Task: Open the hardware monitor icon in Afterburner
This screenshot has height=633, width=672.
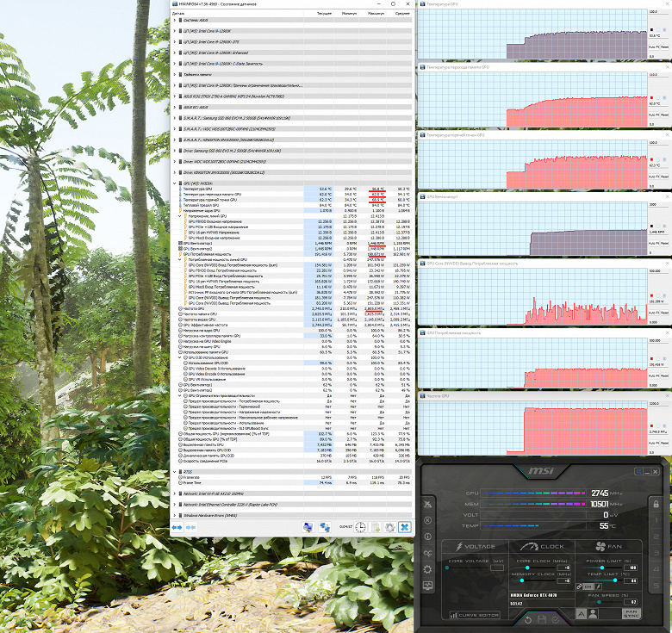Action: point(427,586)
